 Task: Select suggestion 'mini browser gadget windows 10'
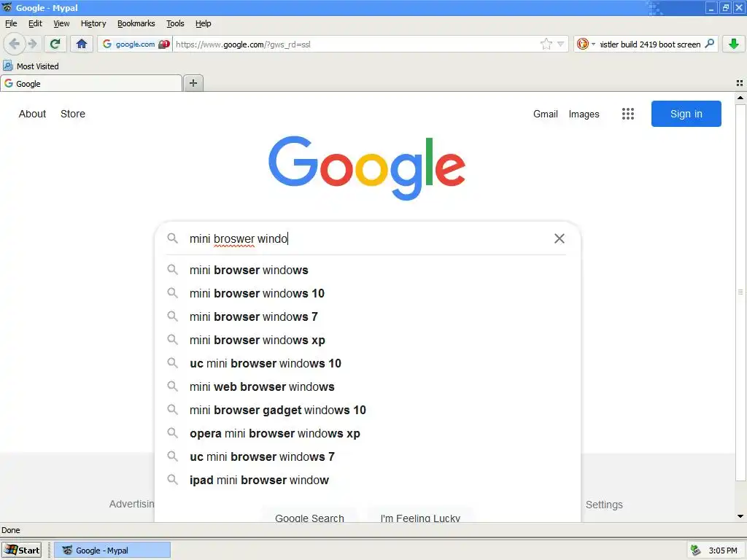367,410
